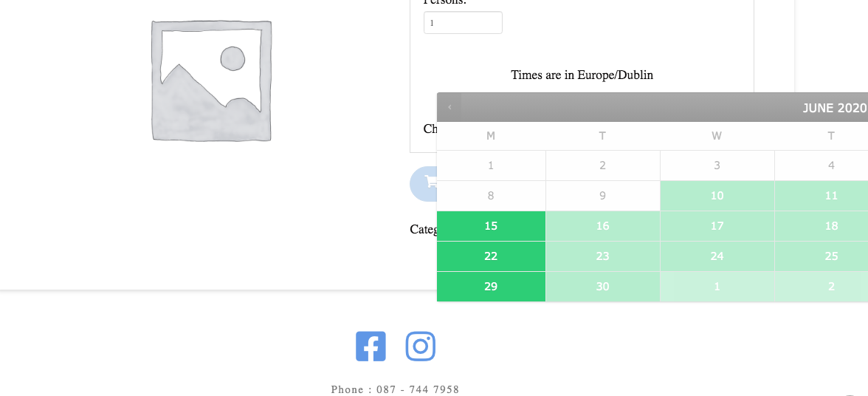Click the phone number 087 - 744 7958
This screenshot has height=396, width=868.
click(x=418, y=389)
